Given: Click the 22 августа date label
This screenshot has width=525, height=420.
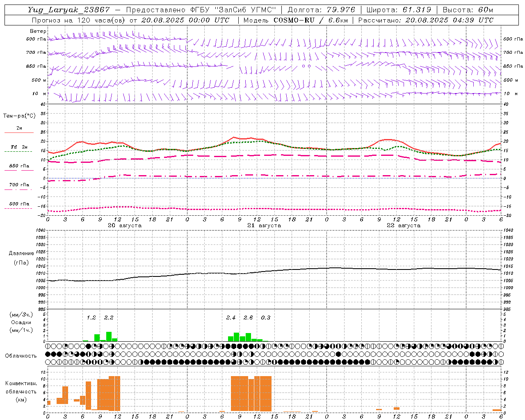Looking at the screenshot, I should (x=404, y=226).
